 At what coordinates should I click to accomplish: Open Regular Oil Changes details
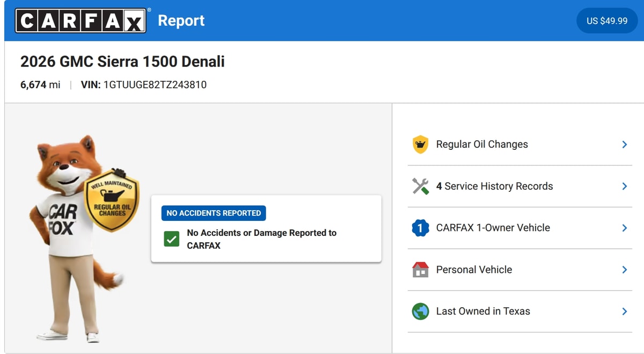pyautogui.click(x=519, y=145)
